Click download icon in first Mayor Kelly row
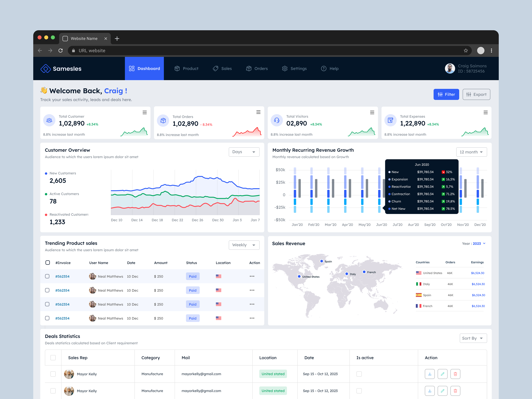532x399 pixels. [429, 374]
